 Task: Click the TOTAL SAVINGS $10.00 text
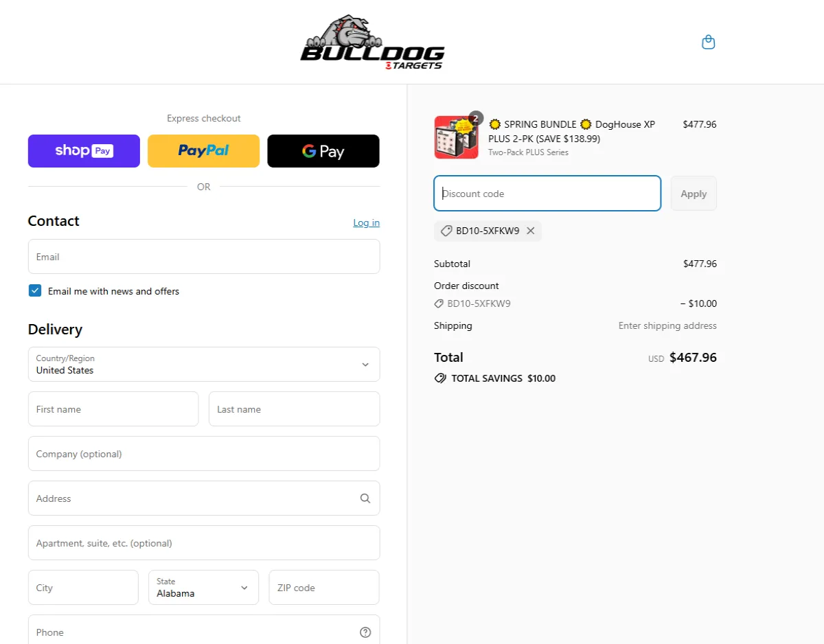[503, 378]
